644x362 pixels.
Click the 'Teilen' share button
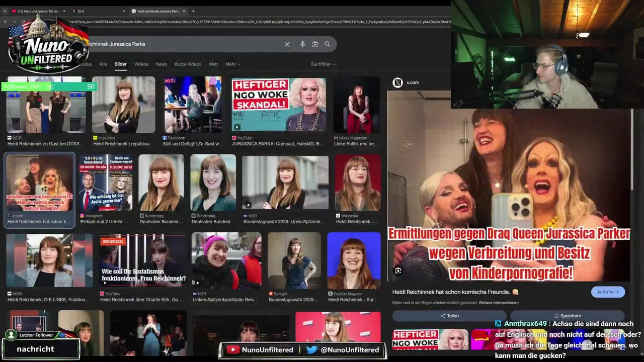point(449,316)
